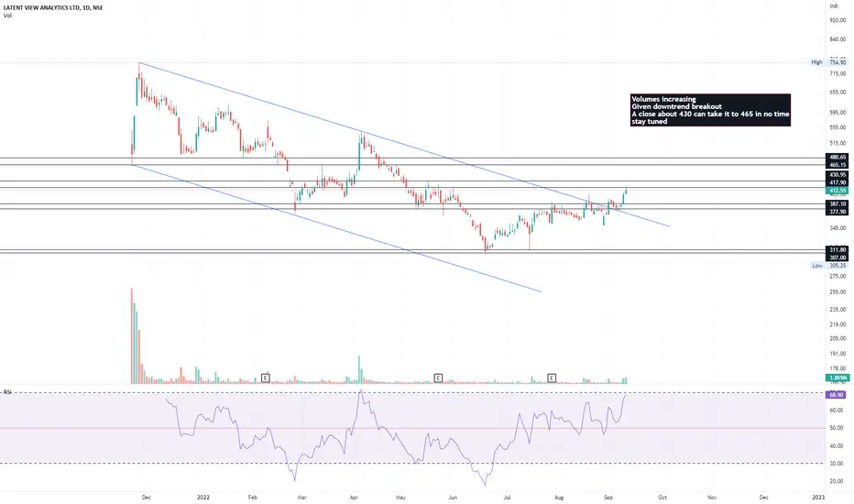Viewport: 854px width, 504px height.
Task: Select the 'Volumes increasing' annotation text box
Action: pyautogui.click(x=710, y=110)
